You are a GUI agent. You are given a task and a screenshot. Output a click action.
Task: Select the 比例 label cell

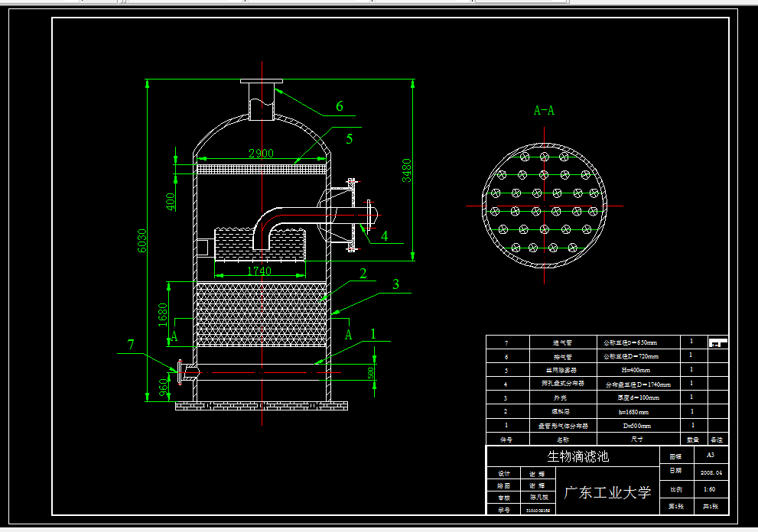click(x=676, y=489)
